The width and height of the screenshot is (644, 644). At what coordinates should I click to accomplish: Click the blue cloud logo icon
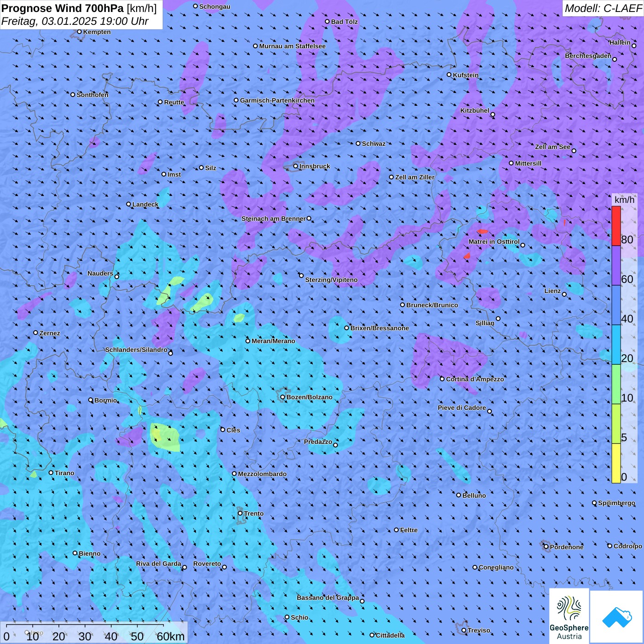click(617, 617)
